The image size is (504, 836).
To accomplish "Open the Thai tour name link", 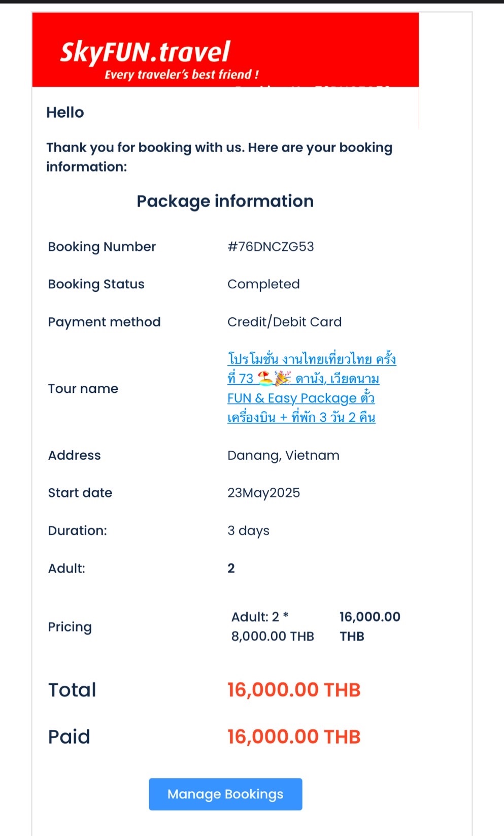I will click(312, 388).
